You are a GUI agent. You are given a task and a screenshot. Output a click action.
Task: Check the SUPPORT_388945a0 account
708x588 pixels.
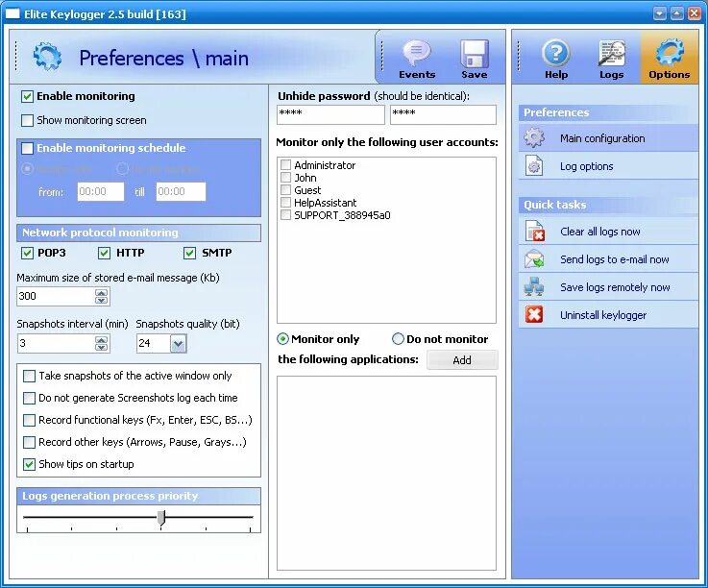(285, 214)
